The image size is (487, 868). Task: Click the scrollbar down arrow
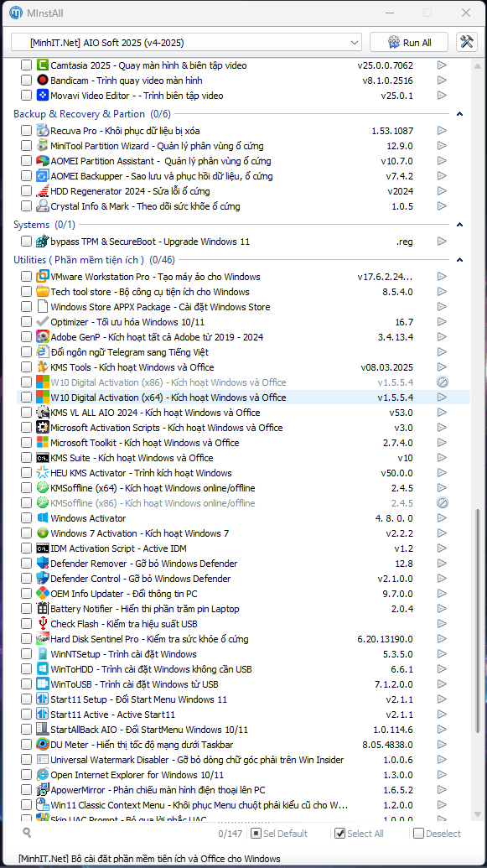477,815
